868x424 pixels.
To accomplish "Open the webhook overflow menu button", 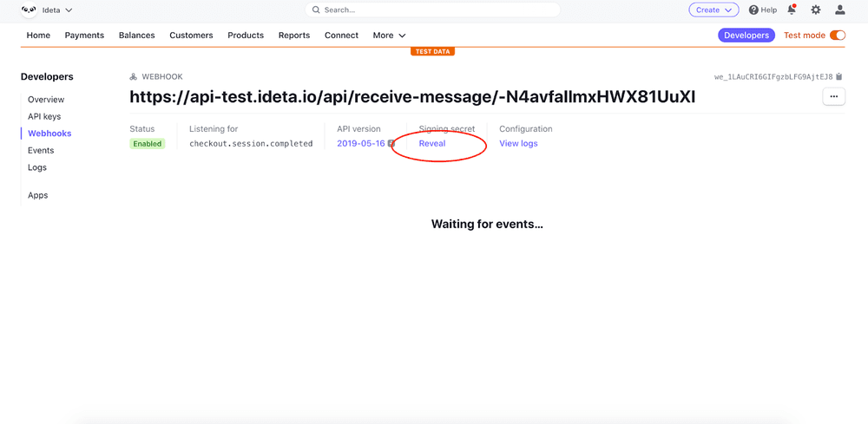I will tap(833, 96).
